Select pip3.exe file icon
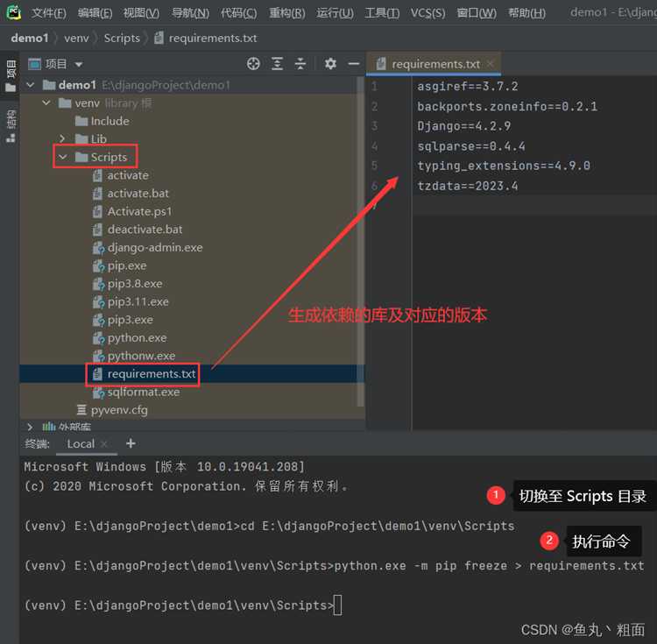Screen dimensions: 657x644 [98, 320]
